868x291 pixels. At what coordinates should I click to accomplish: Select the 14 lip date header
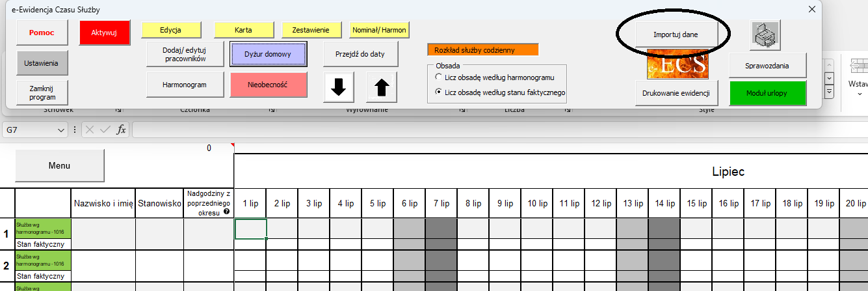664,204
